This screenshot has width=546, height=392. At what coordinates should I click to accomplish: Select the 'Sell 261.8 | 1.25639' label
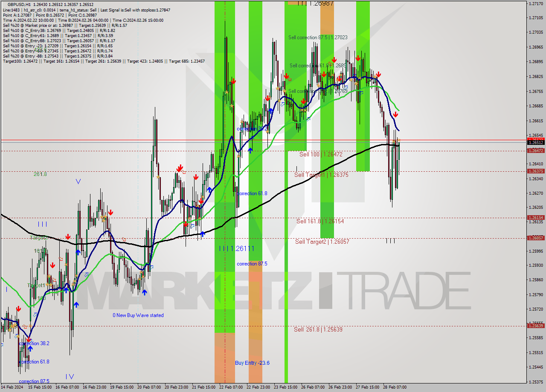318,329
